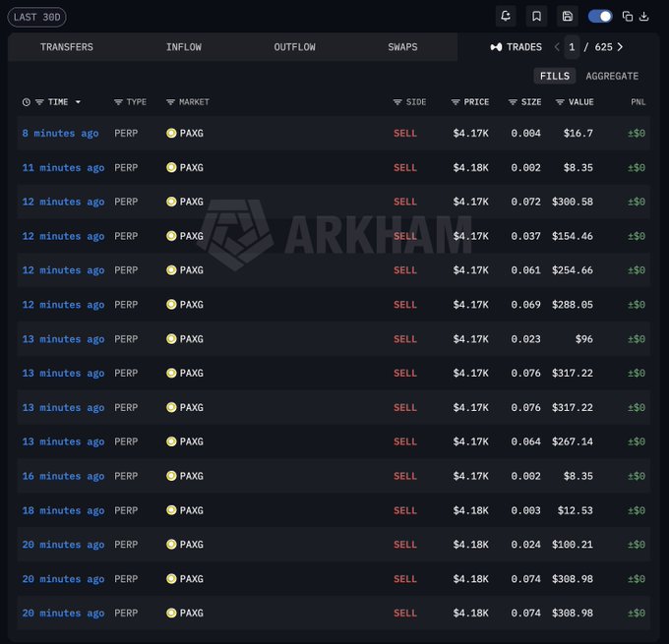Screen dimensions: 669x644
Task: Click the total pages count 625
Action: click(x=603, y=47)
